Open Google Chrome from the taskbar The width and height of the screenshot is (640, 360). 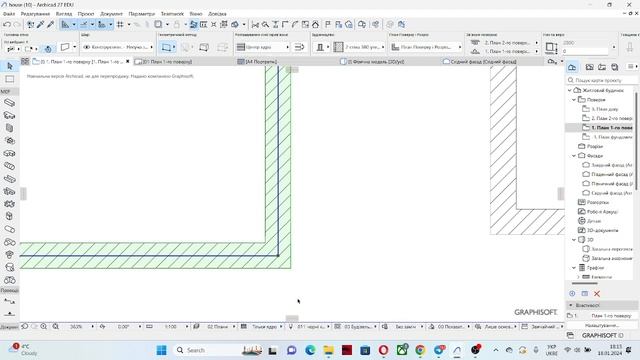point(420,350)
